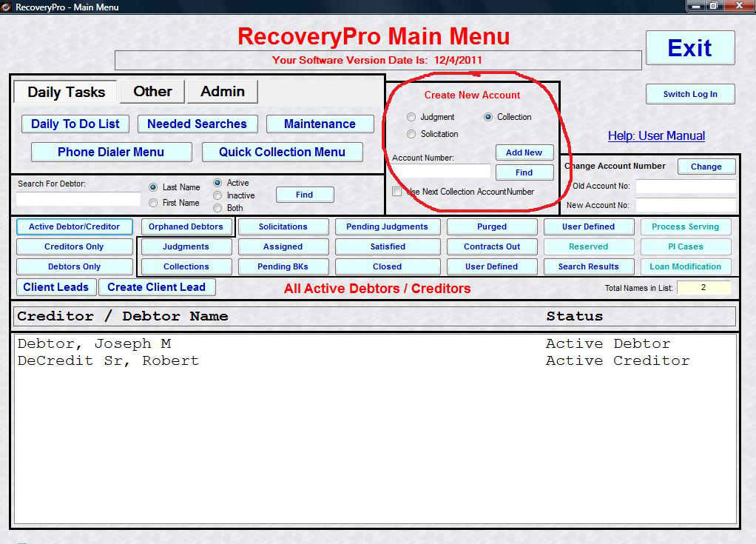Show Pending BKs
Screen dimensions: 756x544
coord(283,266)
